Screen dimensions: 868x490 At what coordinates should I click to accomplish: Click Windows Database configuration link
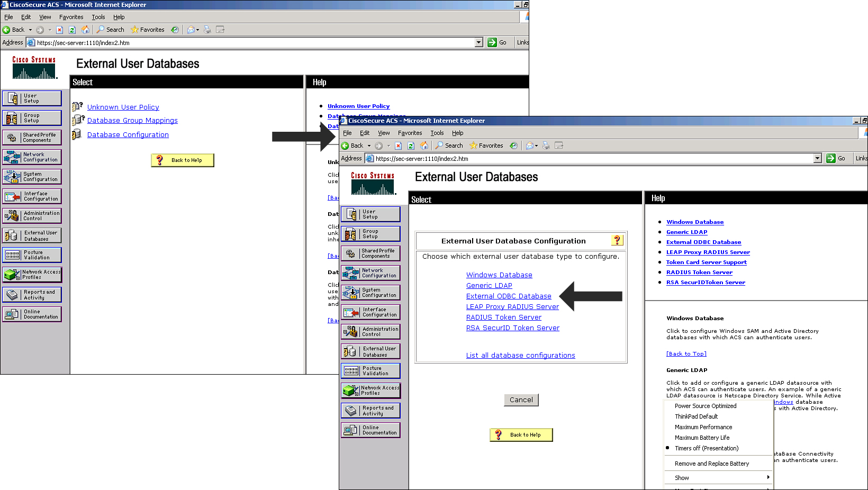tap(499, 275)
